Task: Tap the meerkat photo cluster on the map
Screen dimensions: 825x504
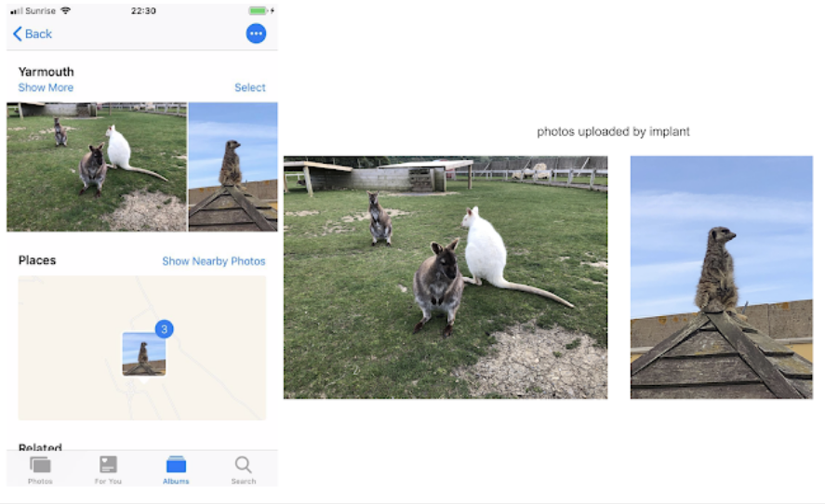Action: tap(144, 354)
